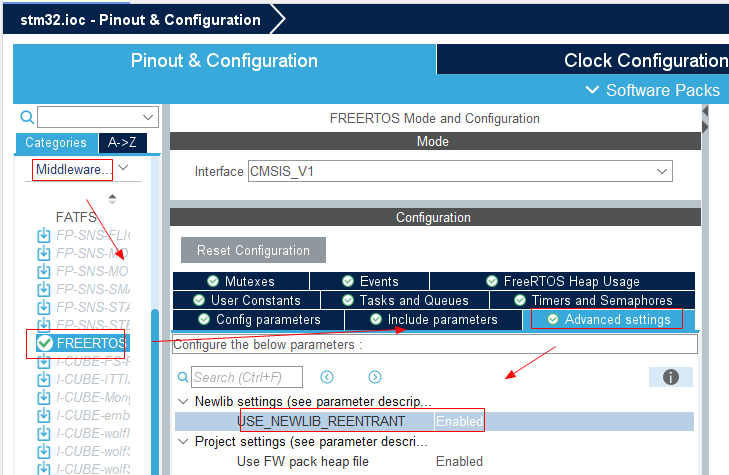This screenshot has height=475, width=729.
Task: Click the Configuration section header
Action: click(435, 218)
